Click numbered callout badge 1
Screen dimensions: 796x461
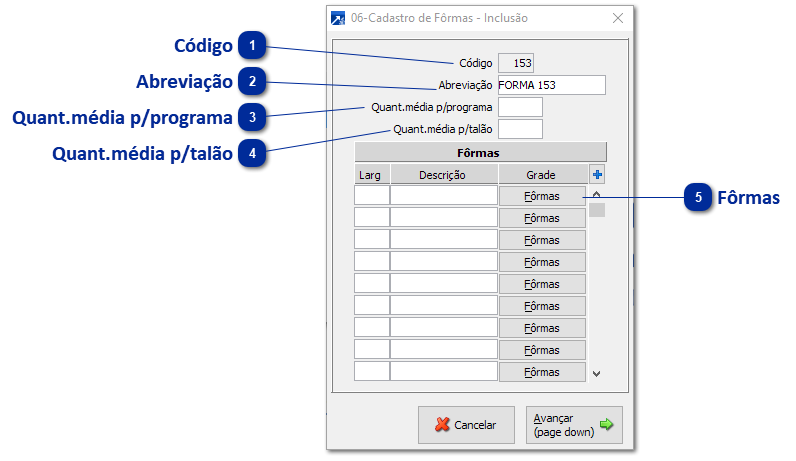[x=253, y=45]
